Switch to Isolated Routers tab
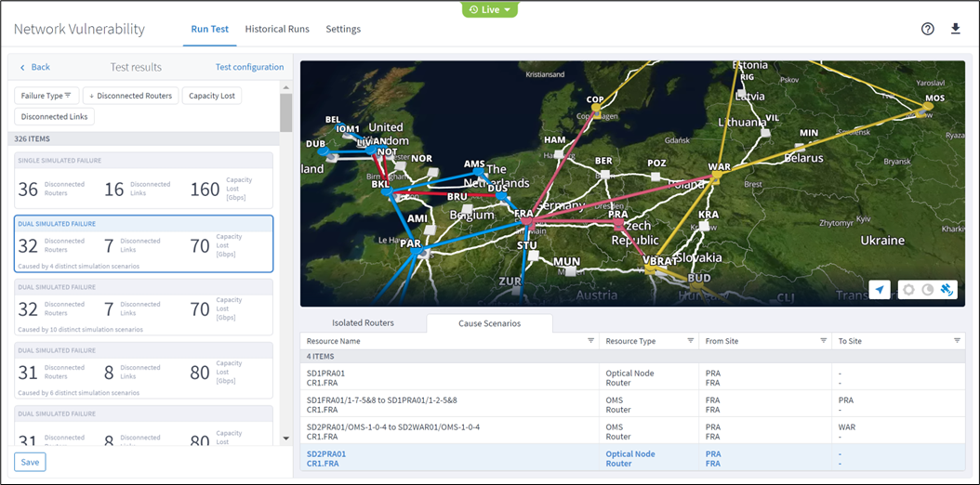The height and width of the screenshot is (485, 980). point(364,323)
